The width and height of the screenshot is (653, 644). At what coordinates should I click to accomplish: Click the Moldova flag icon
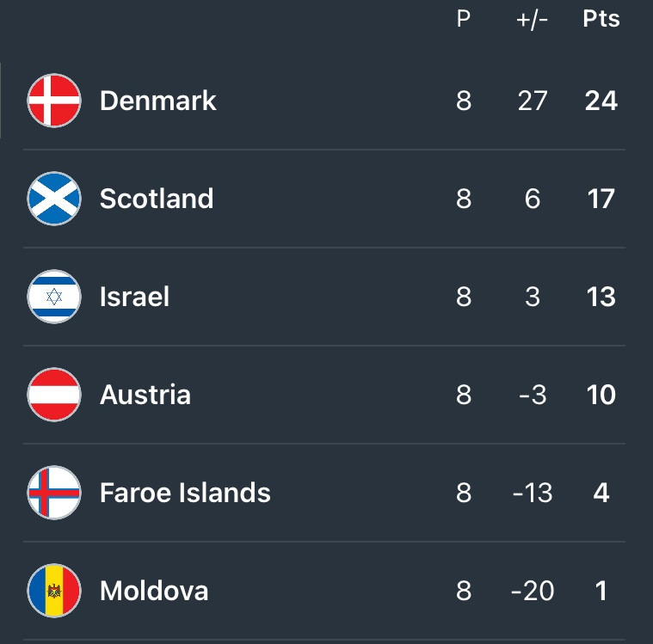[54, 591]
